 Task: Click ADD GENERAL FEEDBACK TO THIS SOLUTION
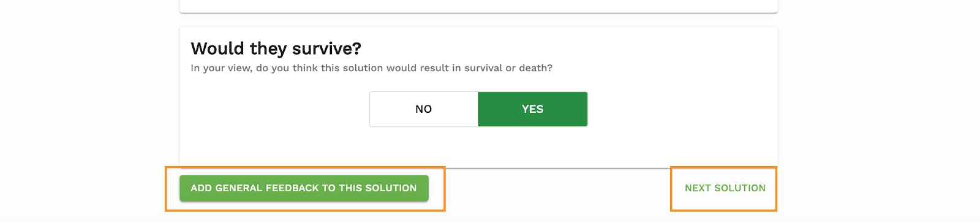pos(304,188)
